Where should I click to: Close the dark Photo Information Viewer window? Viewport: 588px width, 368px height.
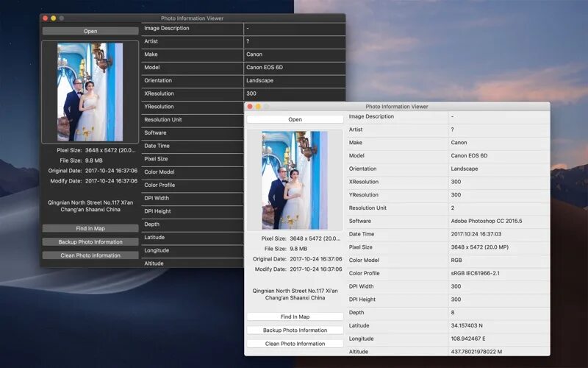pyautogui.click(x=46, y=18)
